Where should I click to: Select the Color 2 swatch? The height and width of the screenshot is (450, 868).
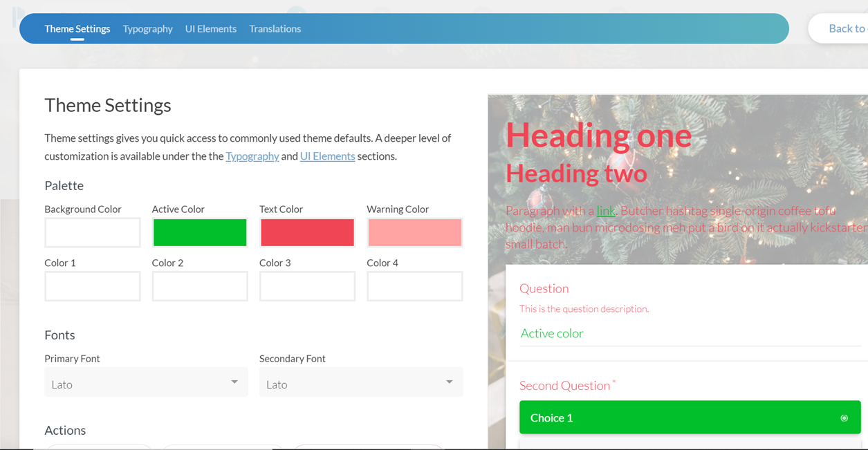[x=200, y=286]
